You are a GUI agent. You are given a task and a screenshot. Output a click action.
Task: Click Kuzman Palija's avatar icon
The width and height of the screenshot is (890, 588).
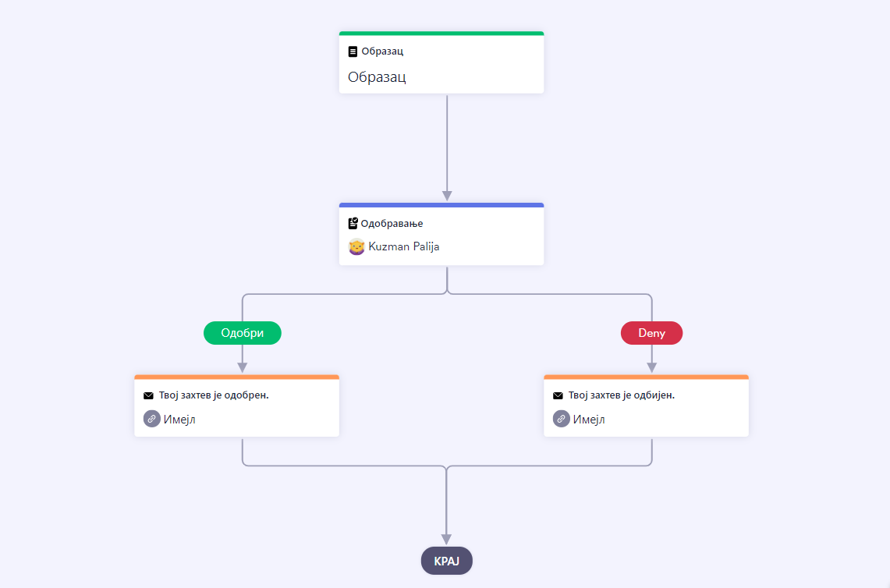356,247
